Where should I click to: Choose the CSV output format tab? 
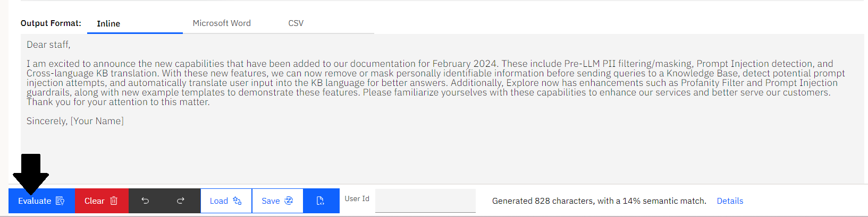(296, 23)
